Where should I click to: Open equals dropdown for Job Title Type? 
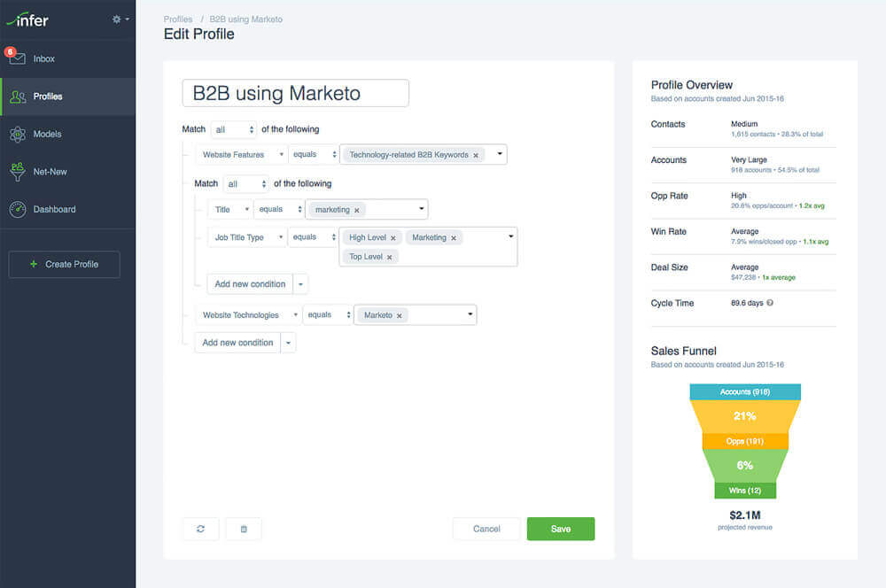tap(314, 237)
